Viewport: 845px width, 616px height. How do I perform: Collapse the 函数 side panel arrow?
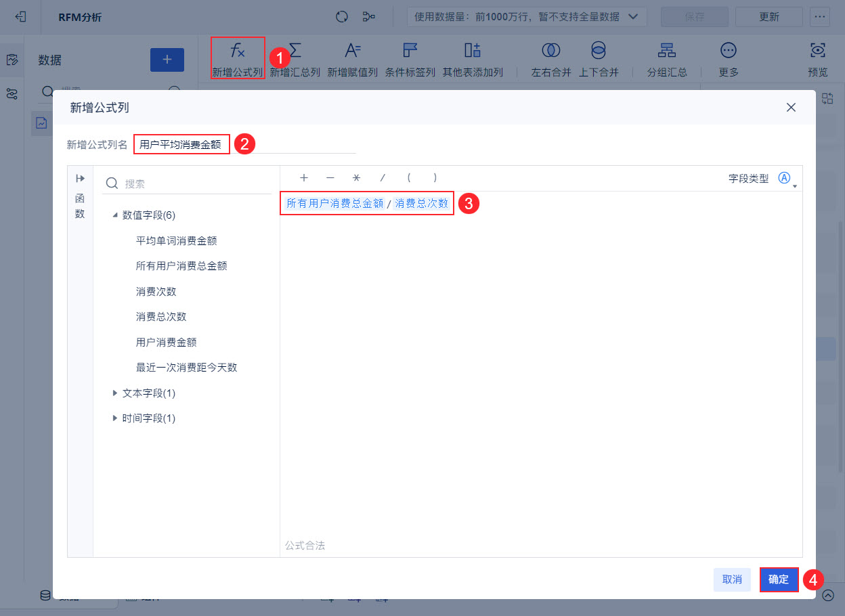click(x=80, y=179)
